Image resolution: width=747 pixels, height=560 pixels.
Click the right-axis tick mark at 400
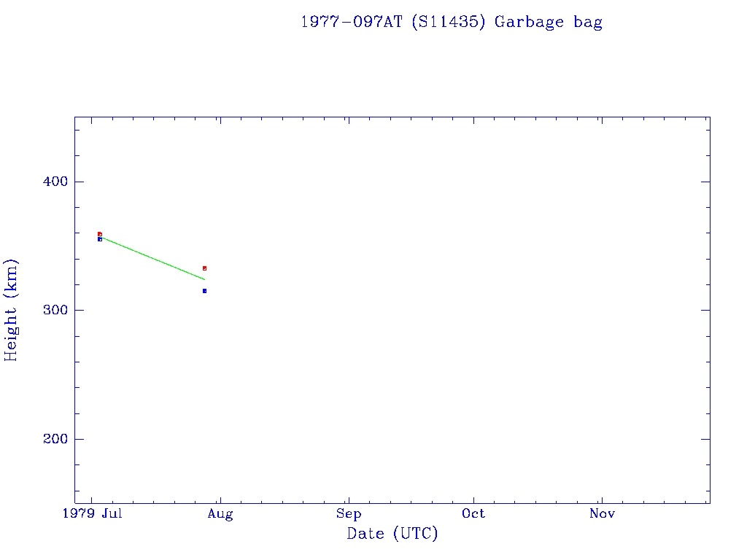(x=705, y=182)
